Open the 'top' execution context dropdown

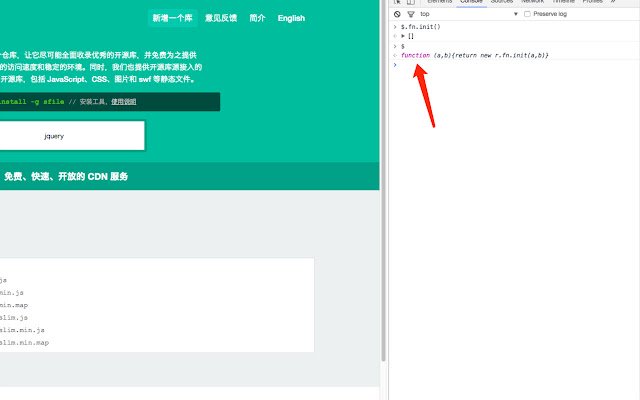(469, 14)
